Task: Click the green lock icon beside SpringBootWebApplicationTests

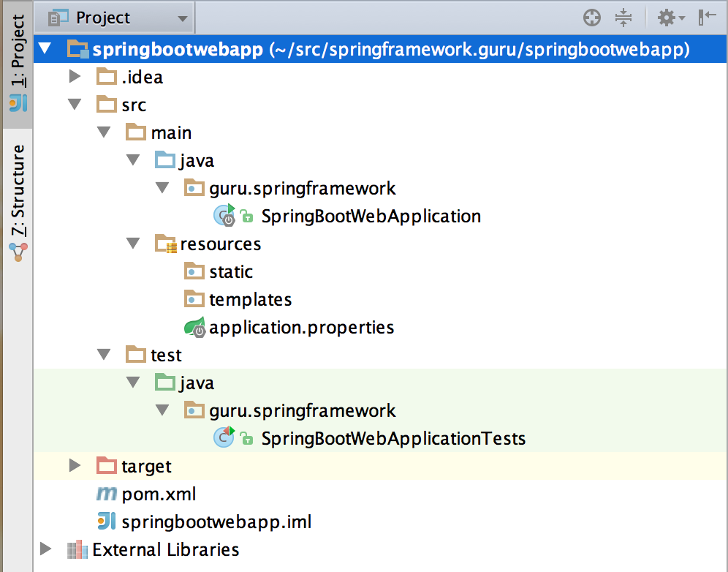Action: click(x=246, y=438)
